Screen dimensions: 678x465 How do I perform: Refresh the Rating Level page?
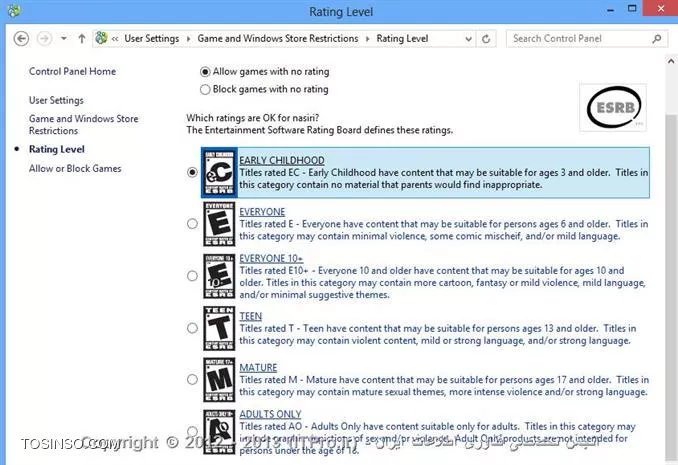click(x=486, y=39)
